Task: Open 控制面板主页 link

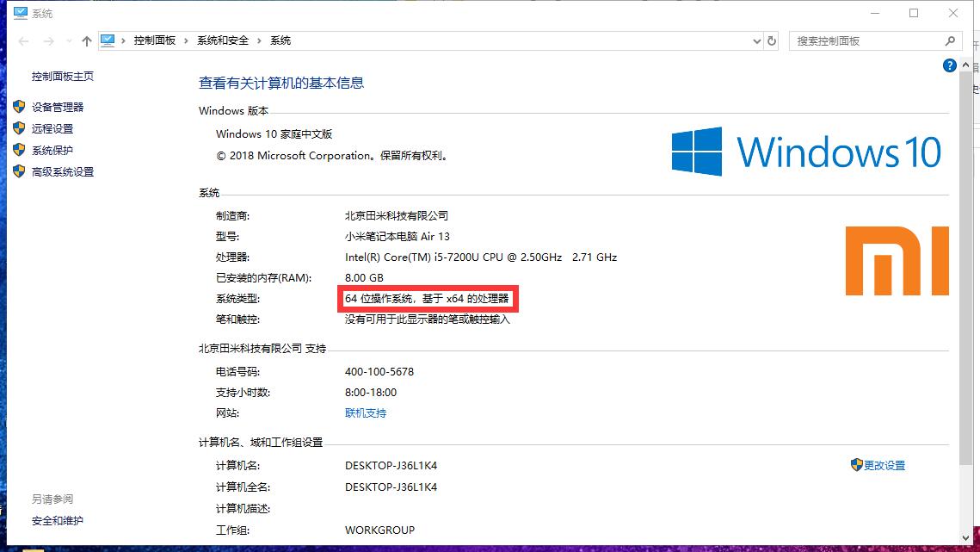Action: (63, 77)
